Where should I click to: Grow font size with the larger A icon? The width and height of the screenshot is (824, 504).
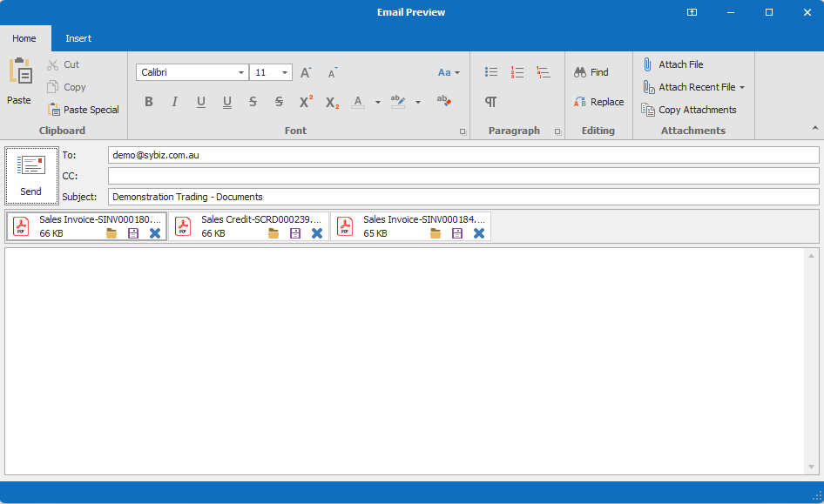tap(306, 73)
